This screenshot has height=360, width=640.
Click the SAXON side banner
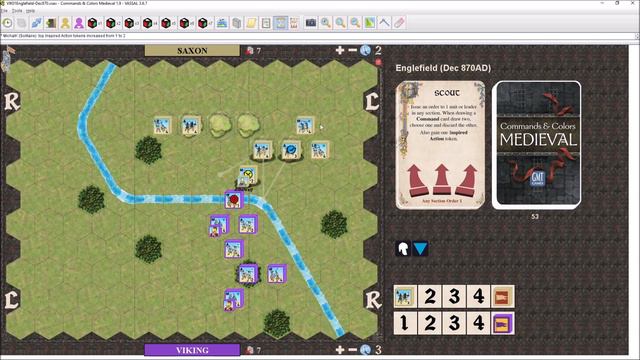click(192, 51)
